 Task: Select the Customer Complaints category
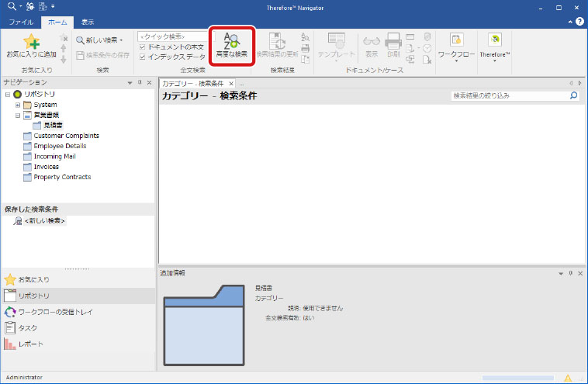(66, 136)
